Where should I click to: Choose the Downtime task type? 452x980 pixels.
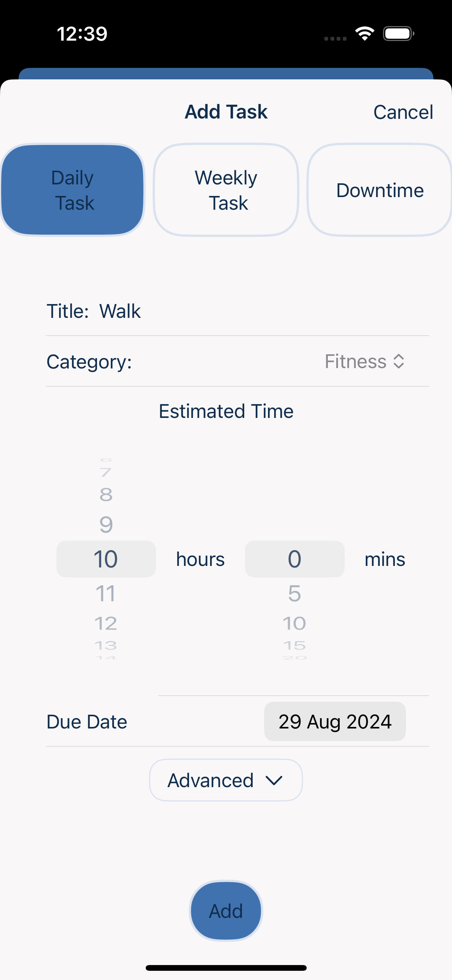tap(380, 190)
